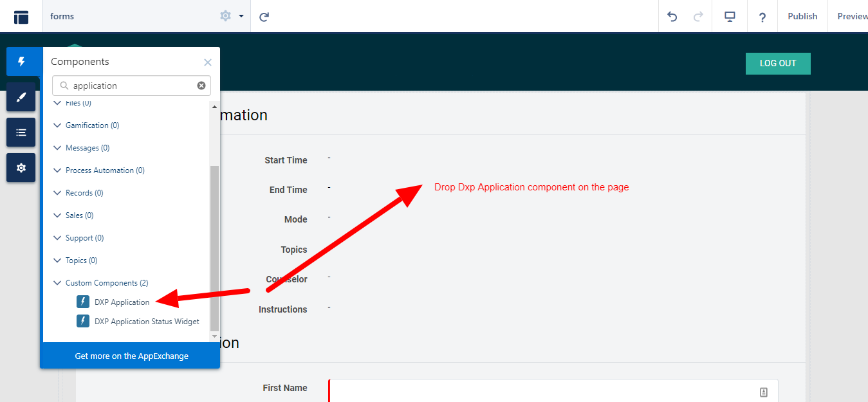Close the Components panel

[x=207, y=62]
